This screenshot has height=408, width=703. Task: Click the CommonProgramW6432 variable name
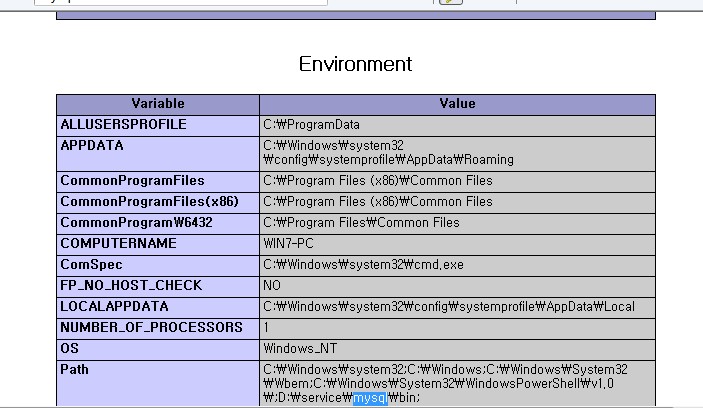pos(136,223)
